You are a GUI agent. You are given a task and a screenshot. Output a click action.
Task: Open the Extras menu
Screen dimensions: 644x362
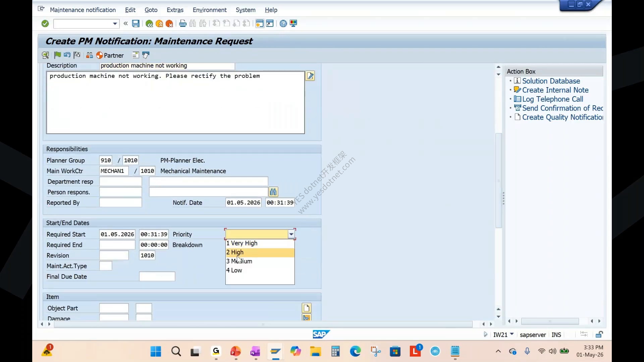point(175,10)
